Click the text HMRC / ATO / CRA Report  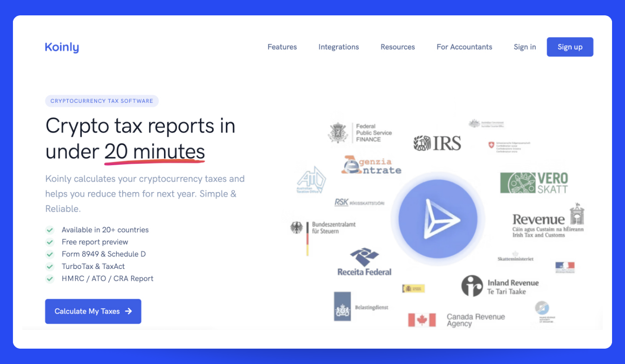click(x=108, y=279)
